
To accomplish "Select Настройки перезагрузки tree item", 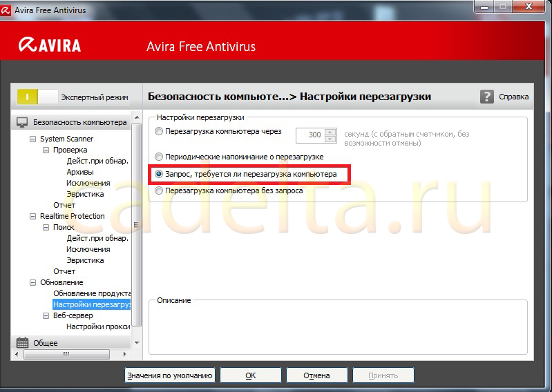I will click(91, 304).
